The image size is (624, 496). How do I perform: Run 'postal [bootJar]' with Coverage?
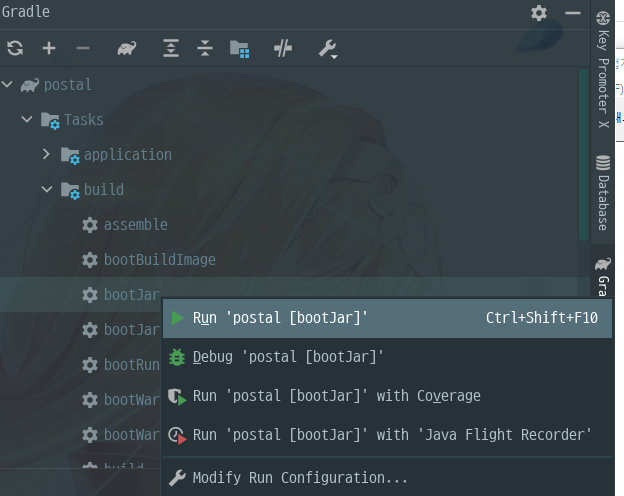(387, 396)
